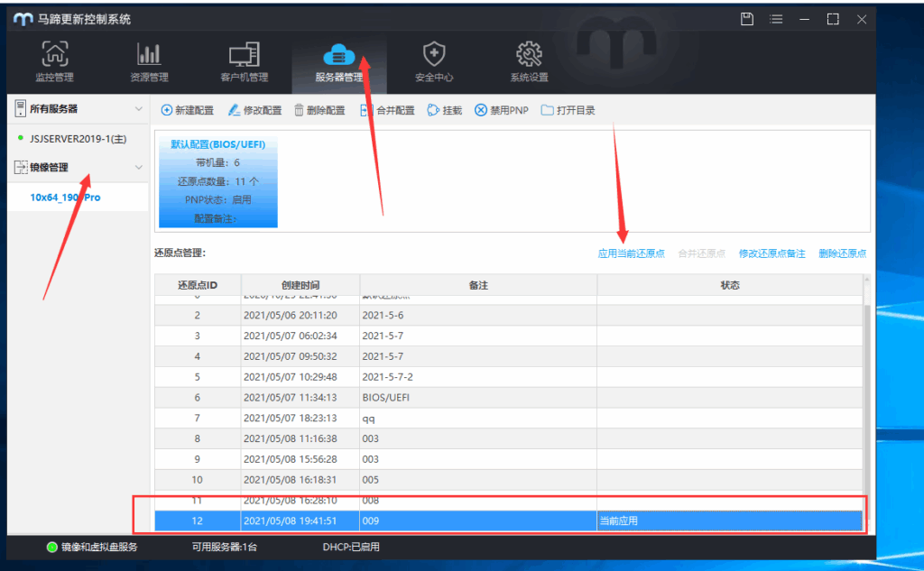Select the 默认配置(BIOS/UEFI) configuration tile
This screenshot has width=924, height=571.
coord(218,182)
